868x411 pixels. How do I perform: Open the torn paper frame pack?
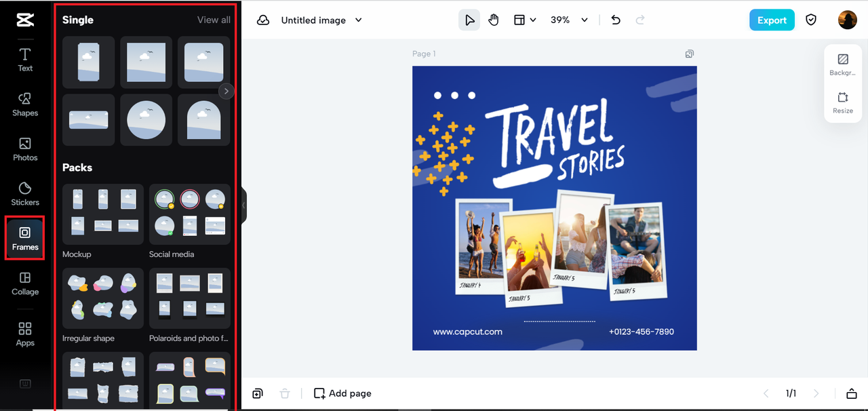tap(103, 380)
